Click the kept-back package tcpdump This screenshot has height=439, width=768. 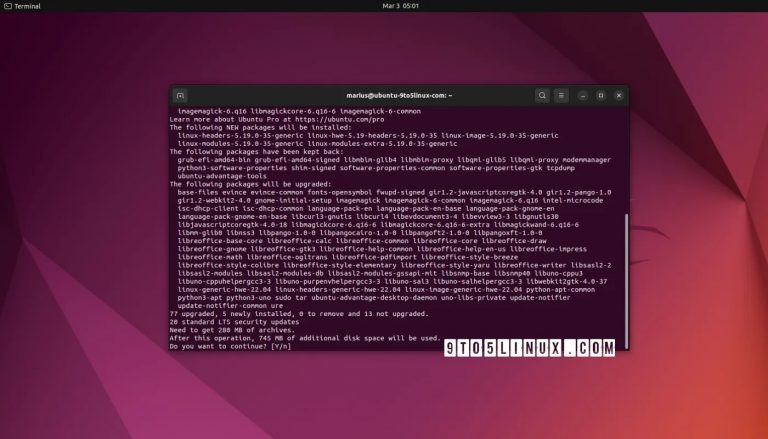pos(560,168)
